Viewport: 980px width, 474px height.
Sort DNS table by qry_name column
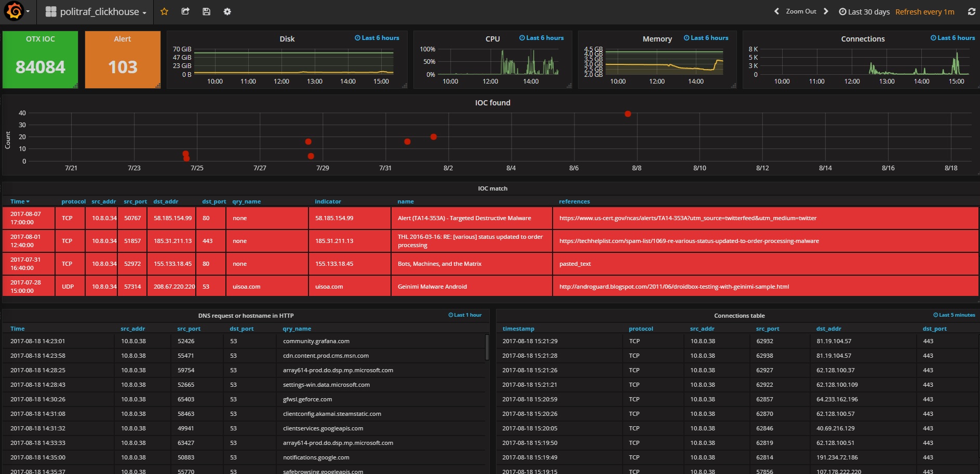pyautogui.click(x=297, y=329)
